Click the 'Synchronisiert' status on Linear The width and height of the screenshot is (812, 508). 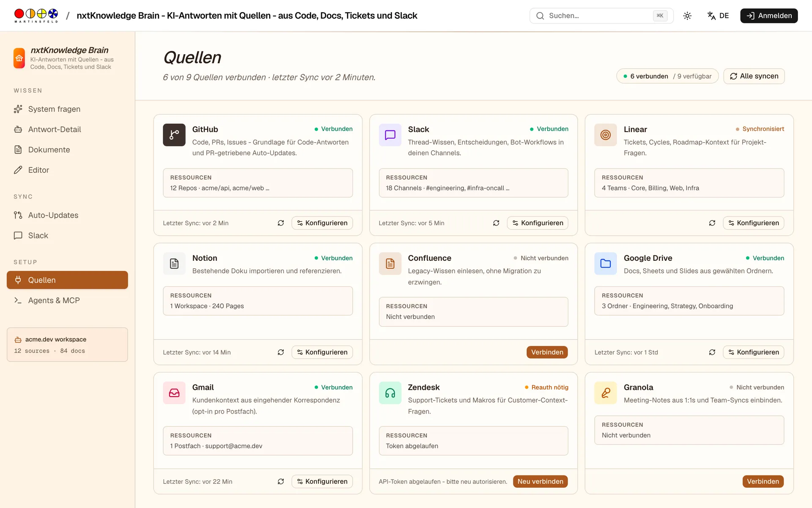[760, 129]
